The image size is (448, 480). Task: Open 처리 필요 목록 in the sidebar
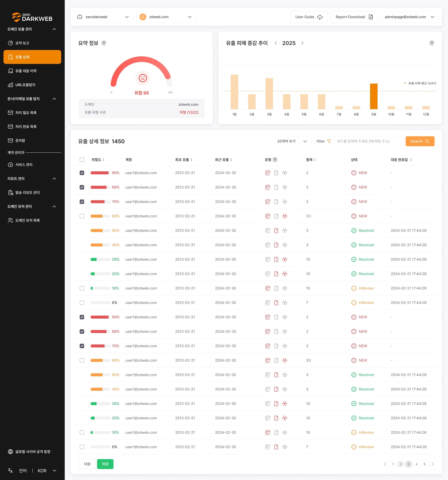coord(32,113)
